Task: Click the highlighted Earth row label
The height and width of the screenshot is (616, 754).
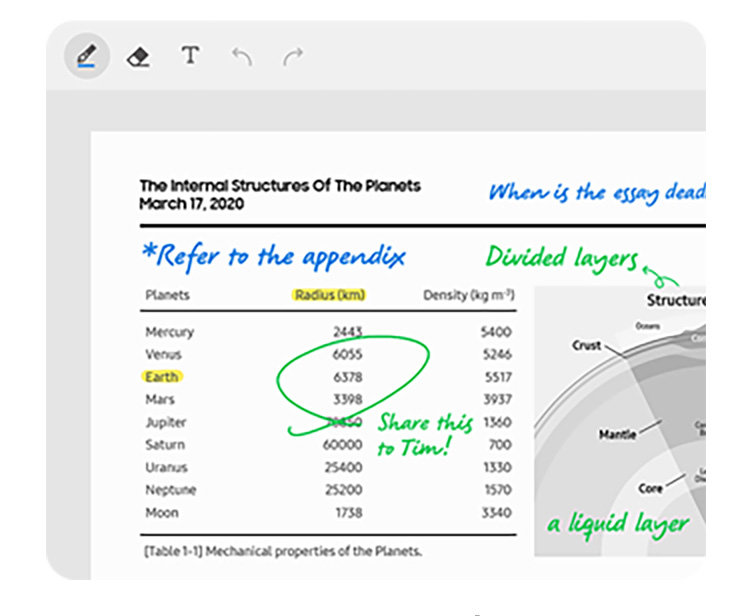Action: [162, 377]
